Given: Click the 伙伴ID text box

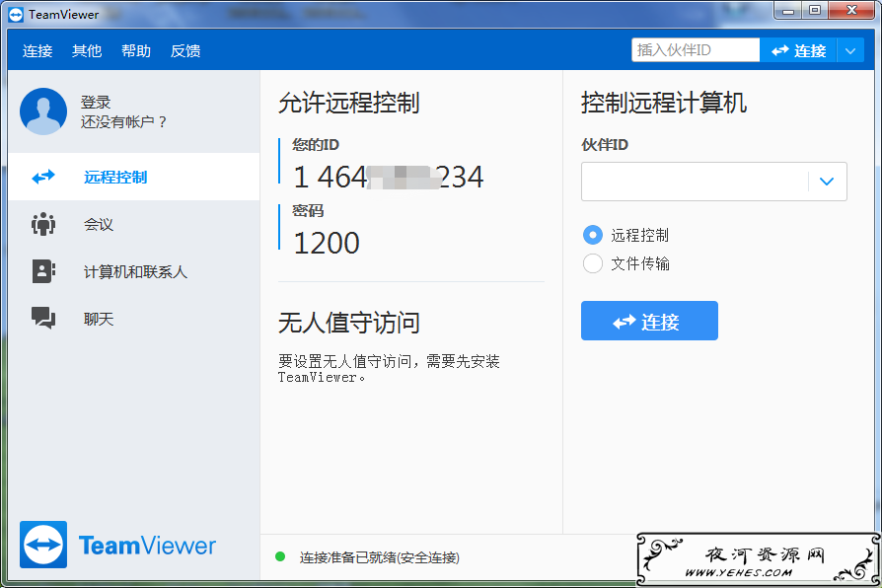Looking at the screenshot, I should [x=714, y=182].
